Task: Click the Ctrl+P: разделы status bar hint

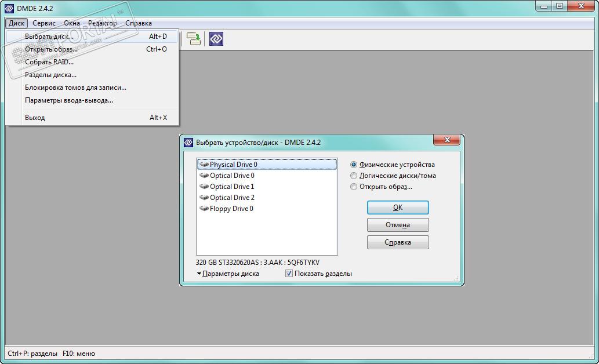Action: click(32, 354)
